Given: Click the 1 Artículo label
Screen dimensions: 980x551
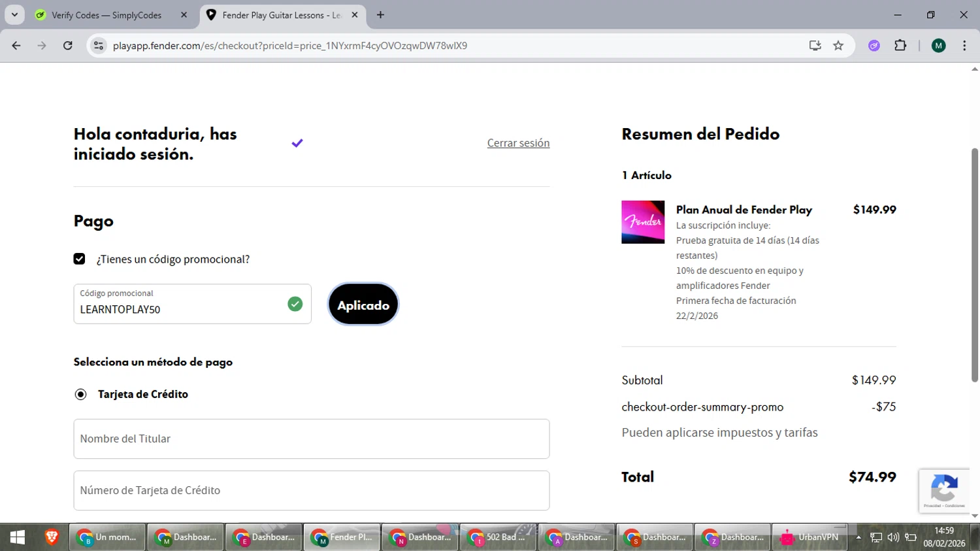Looking at the screenshot, I should click(646, 175).
